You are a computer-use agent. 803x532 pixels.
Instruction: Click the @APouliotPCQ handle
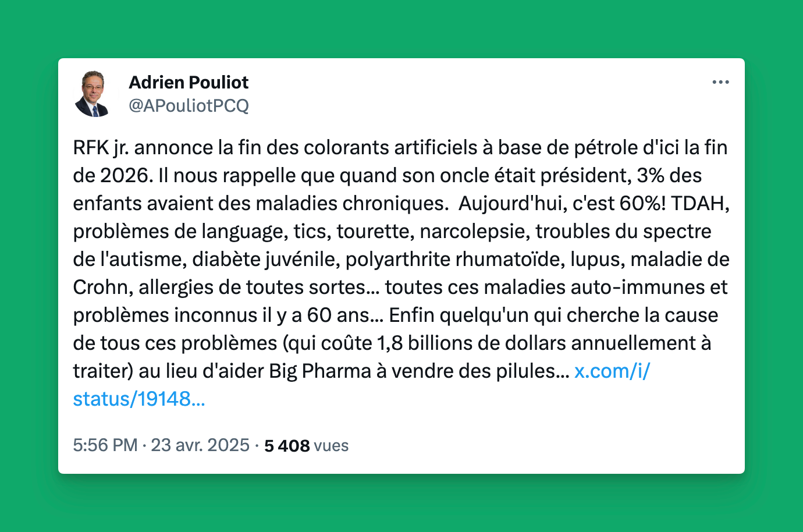(189, 105)
